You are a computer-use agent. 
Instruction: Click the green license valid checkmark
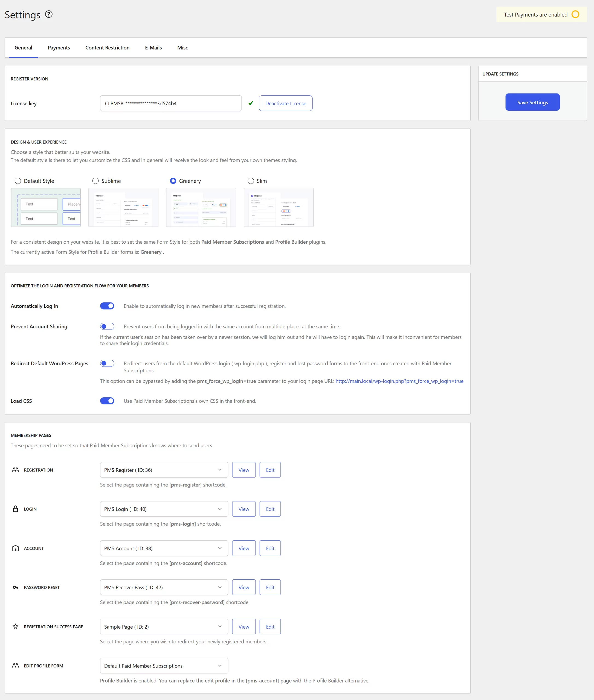251,103
